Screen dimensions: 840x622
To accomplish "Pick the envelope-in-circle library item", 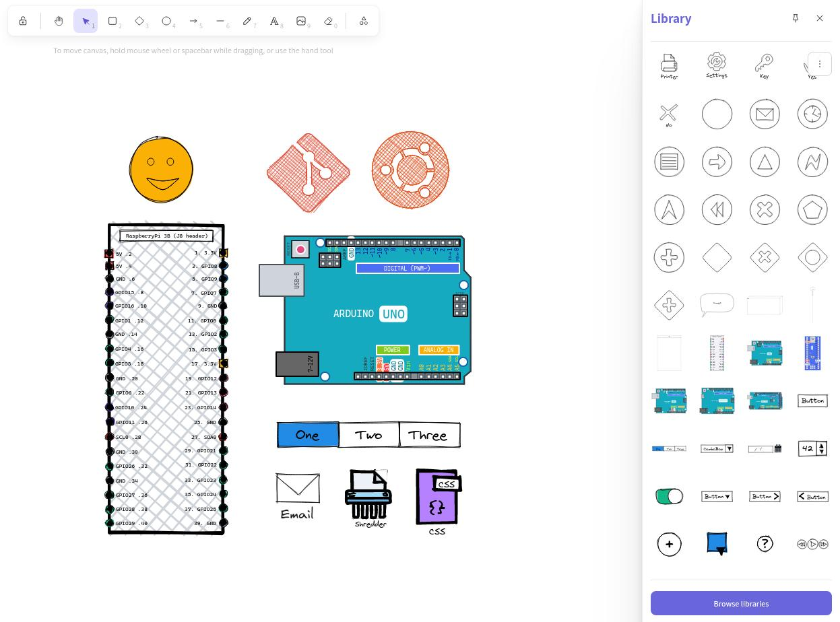I will tap(765, 114).
